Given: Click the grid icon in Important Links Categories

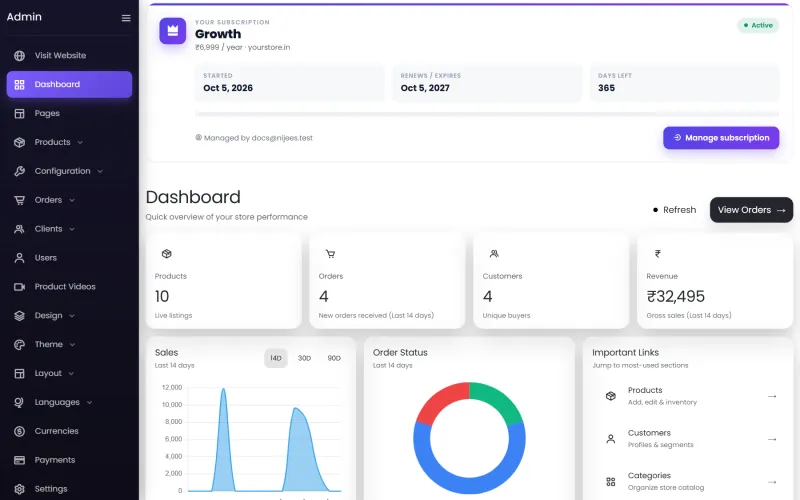Looking at the screenshot, I should pyautogui.click(x=611, y=482).
